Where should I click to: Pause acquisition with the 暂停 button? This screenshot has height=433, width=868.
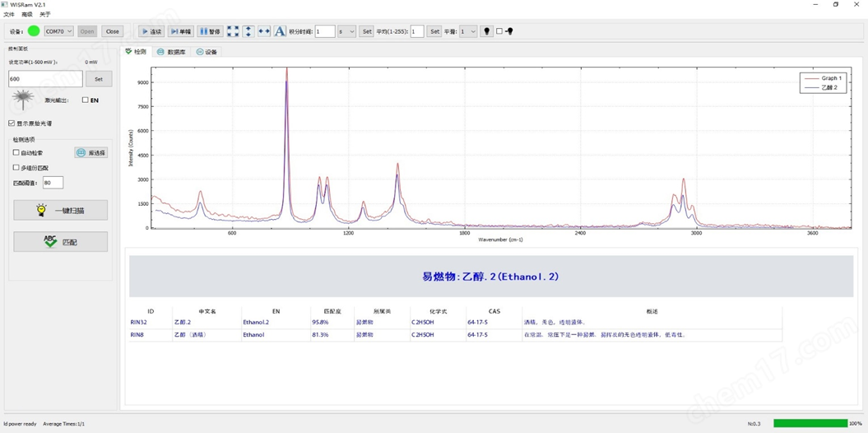coord(210,31)
